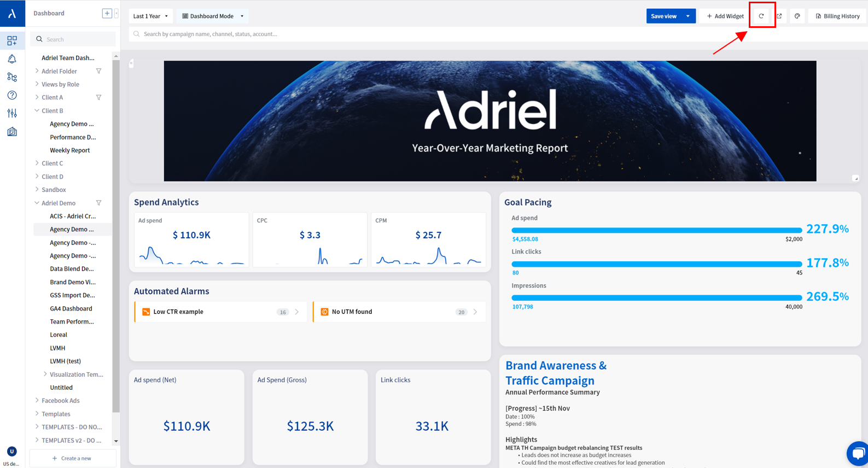Click the sidebar scrollbar down arrow
Viewport: 868px width, 468px height.
pyautogui.click(x=116, y=441)
